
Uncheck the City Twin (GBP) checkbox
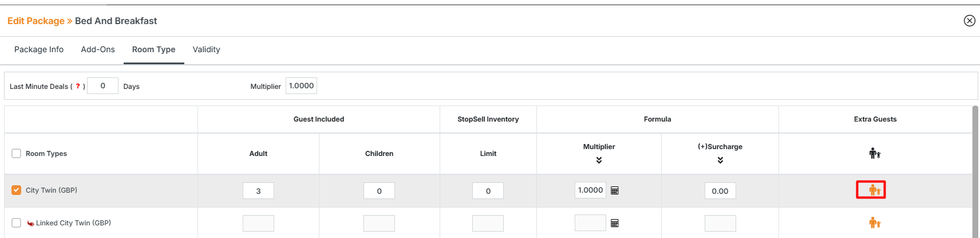(x=17, y=190)
